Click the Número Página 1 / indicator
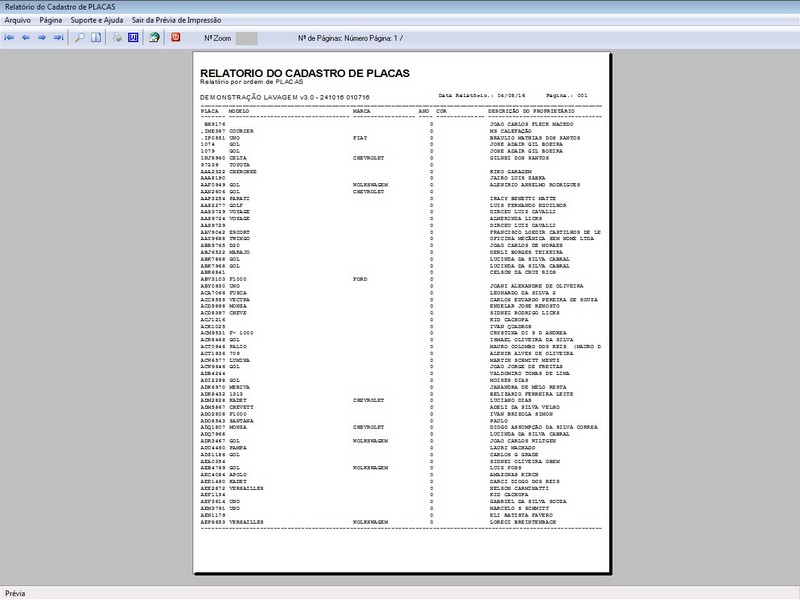800x600 pixels. click(373, 38)
